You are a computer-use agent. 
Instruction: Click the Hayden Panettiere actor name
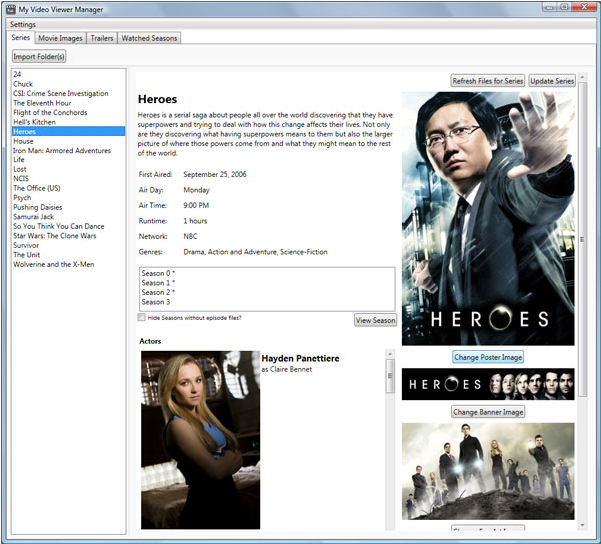[300, 358]
